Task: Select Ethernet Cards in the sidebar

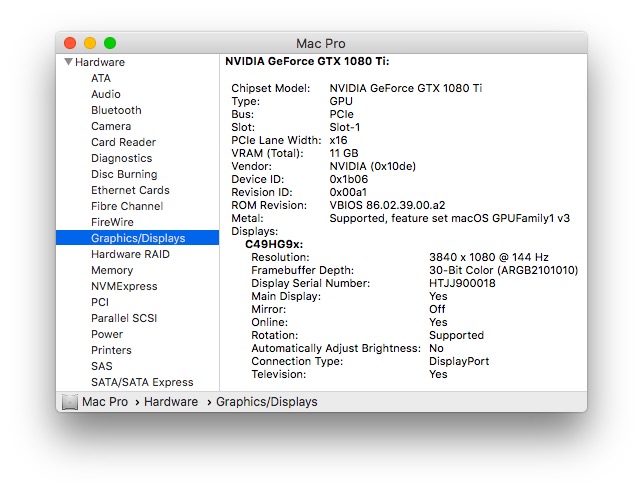Action: (130, 190)
